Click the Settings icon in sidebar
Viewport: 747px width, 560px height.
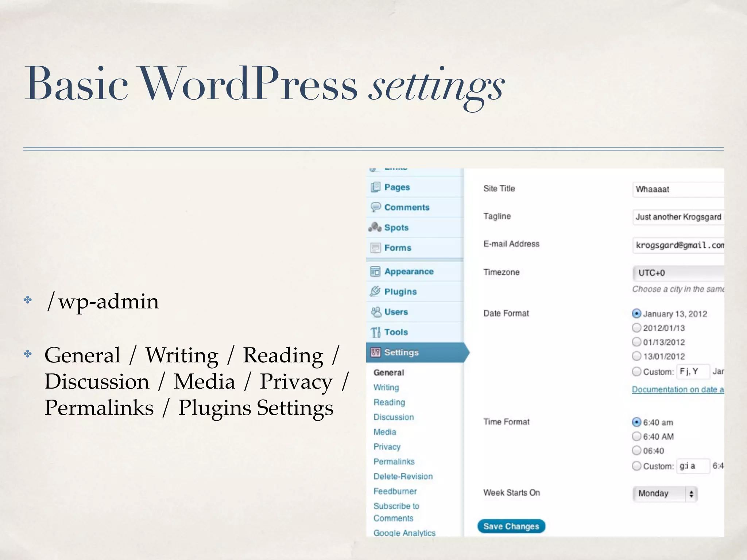375,352
